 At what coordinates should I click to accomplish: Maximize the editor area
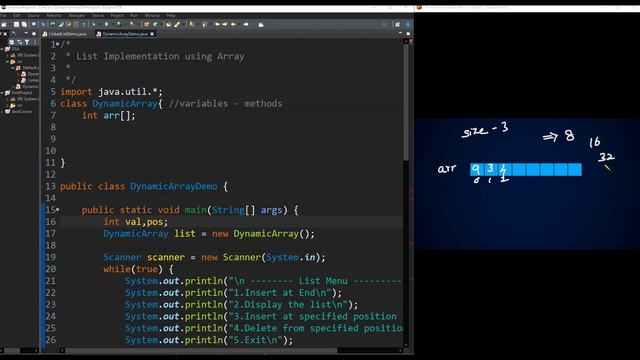pyautogui.click(x=408, y=33)
